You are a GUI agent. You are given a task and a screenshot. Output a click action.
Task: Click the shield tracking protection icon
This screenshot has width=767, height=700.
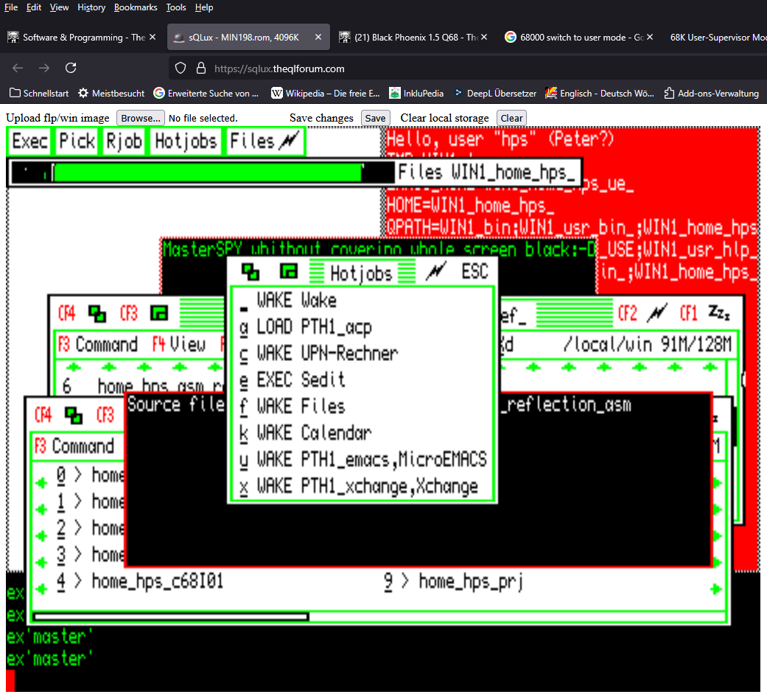click(181, 68)
